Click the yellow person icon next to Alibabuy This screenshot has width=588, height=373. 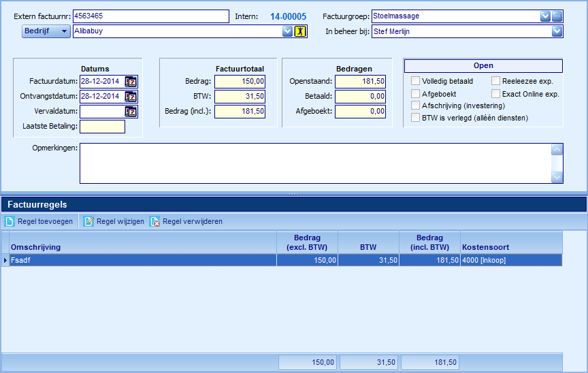[300, 31]
